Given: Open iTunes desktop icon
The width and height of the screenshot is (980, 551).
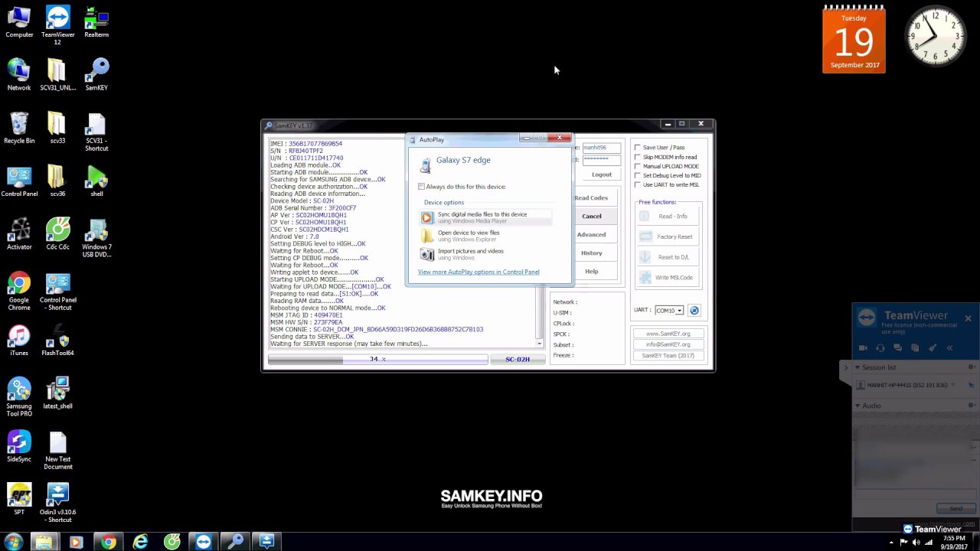Looking at the screenshot, I should tap(19, 340).
